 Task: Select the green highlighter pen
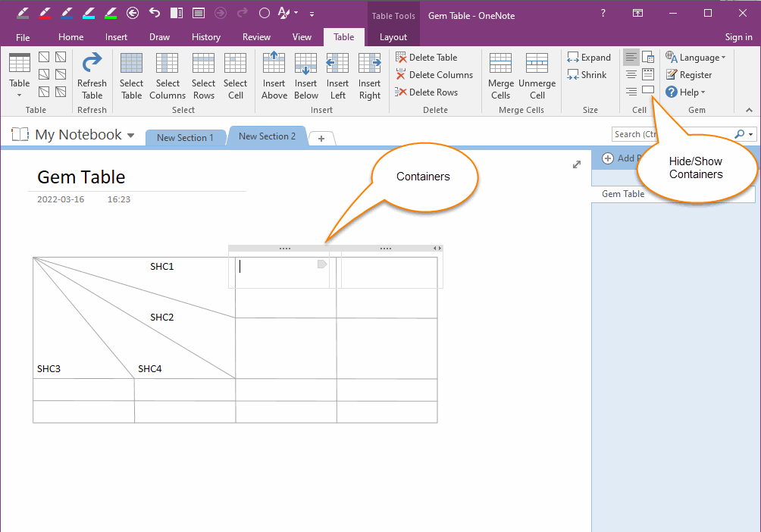[111, 13]
